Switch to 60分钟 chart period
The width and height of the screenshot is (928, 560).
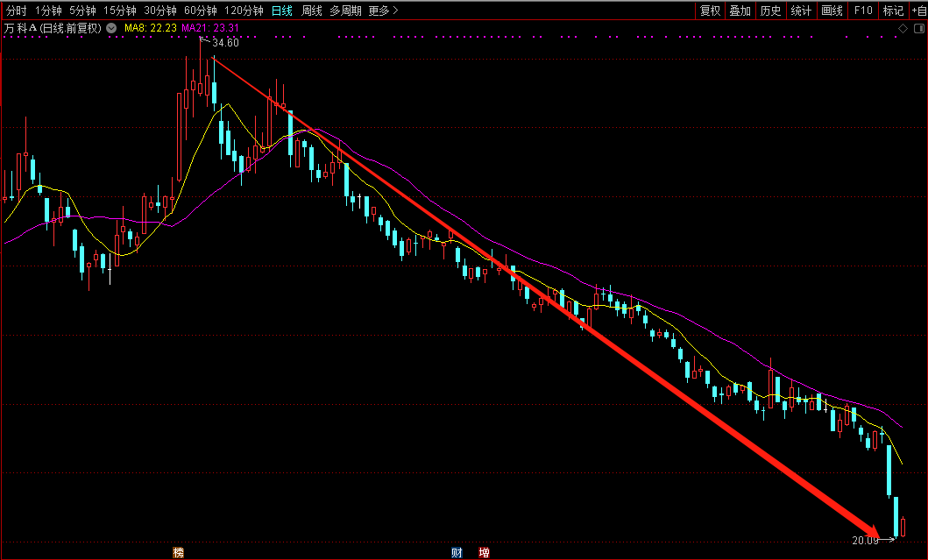(201, 11)
